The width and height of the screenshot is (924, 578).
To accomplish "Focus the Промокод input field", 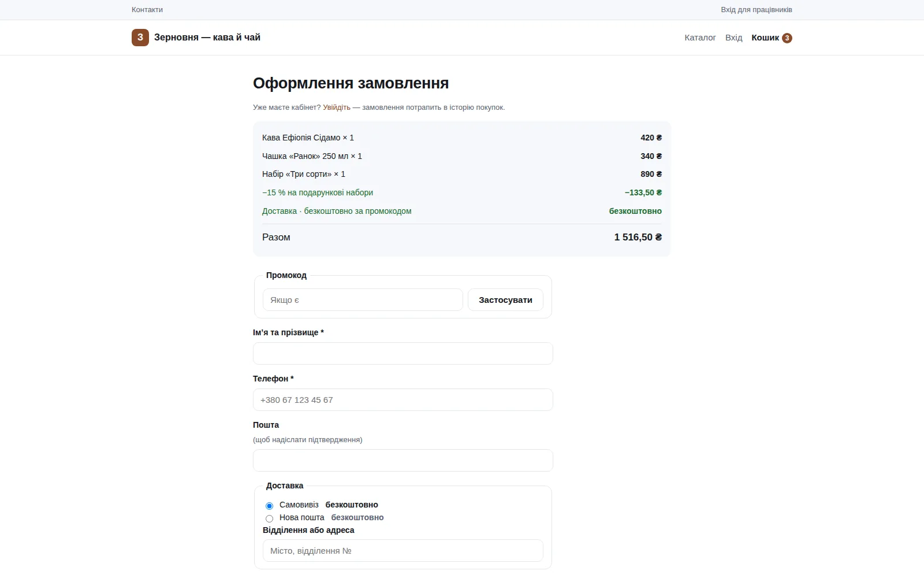I will [363, 300].
